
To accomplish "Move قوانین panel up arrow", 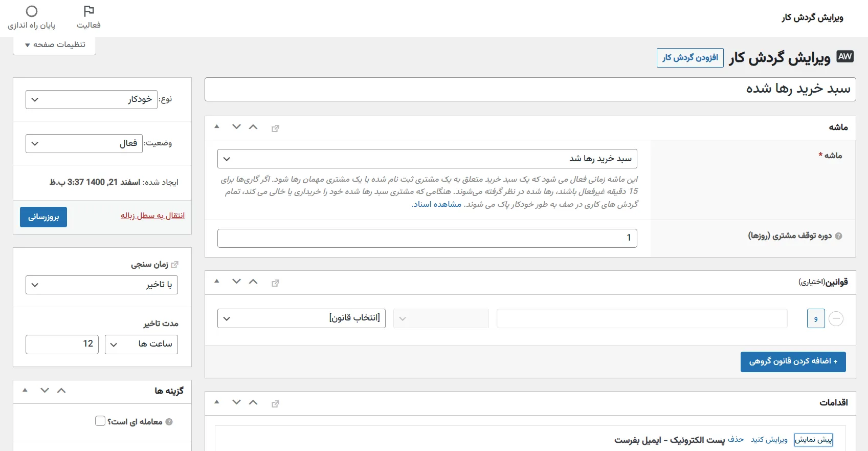I will pyautogui.click(x=253, y=282).
